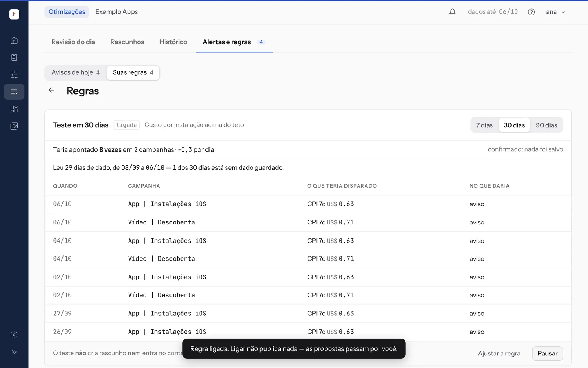The height and width of the screenshot is (368, 588).
Task: Click the dados até 06/10 label
Action: 493,12
